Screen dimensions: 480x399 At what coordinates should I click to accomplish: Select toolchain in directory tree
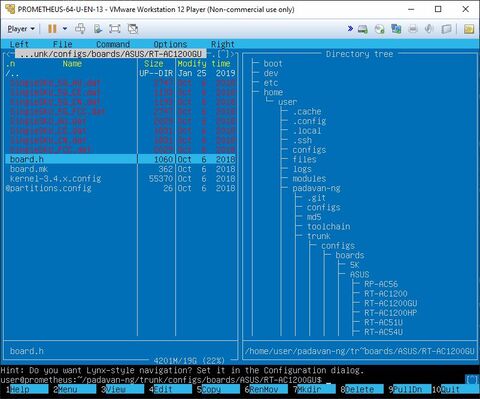328,227
